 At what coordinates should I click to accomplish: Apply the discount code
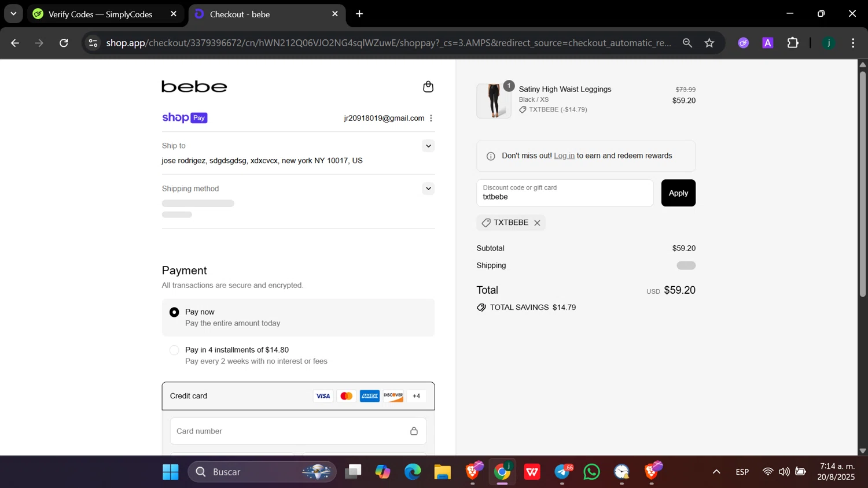[x=678, y=193]
